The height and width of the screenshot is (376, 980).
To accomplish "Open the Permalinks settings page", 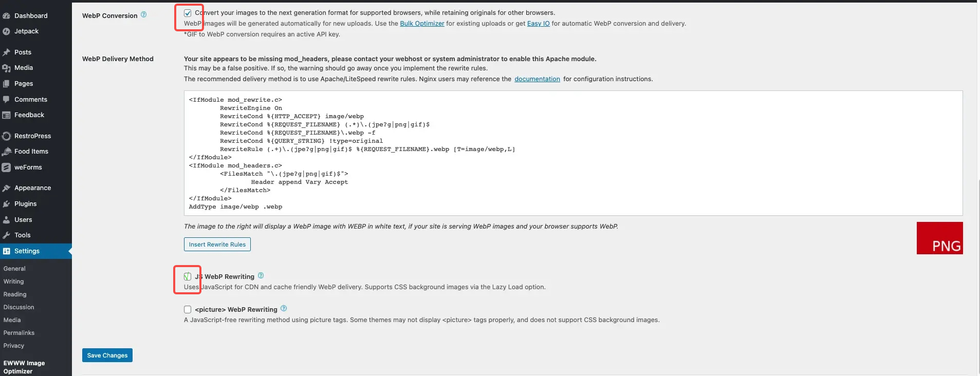I will (19, 332).
